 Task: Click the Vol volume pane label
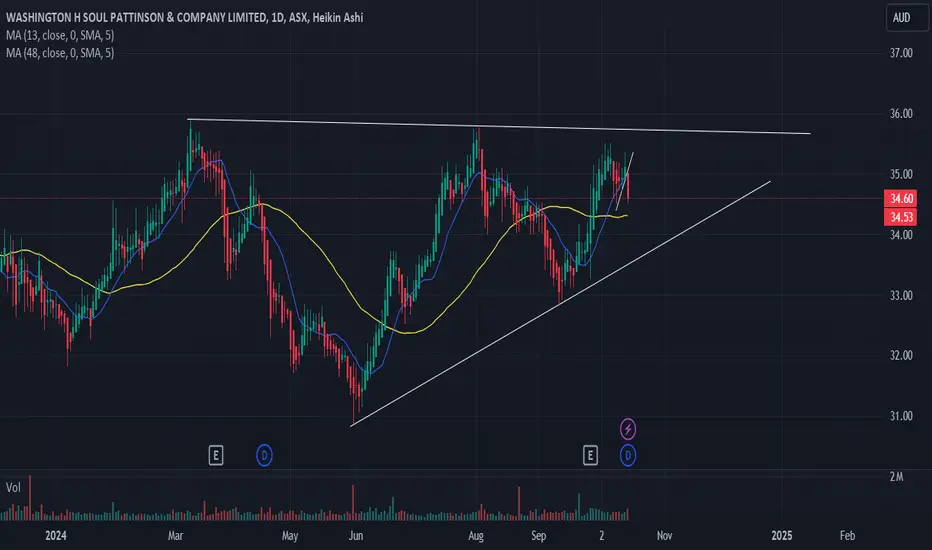tap(13, 488)
